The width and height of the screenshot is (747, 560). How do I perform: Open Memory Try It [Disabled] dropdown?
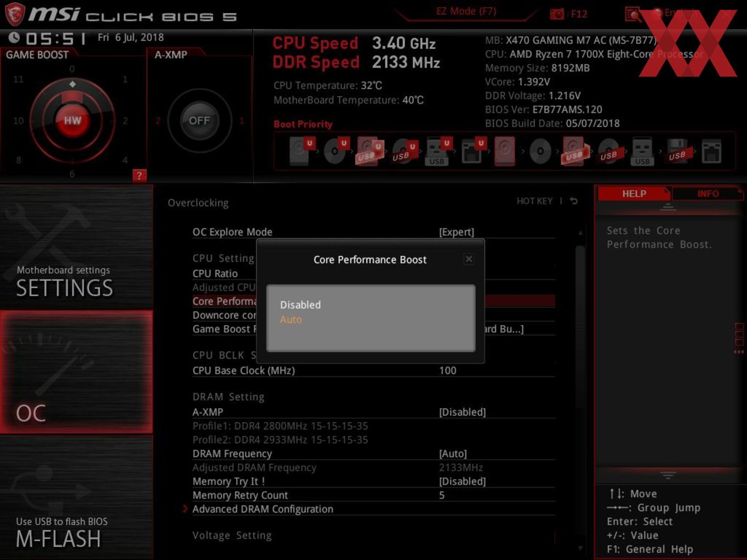click(x=462, y=481)
